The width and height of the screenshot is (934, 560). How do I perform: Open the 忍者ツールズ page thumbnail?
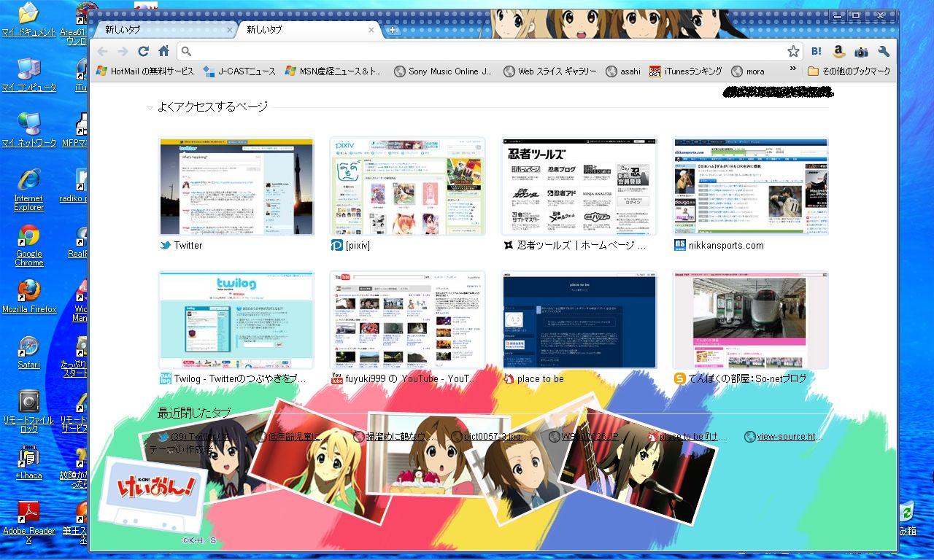tap(579, 186)
